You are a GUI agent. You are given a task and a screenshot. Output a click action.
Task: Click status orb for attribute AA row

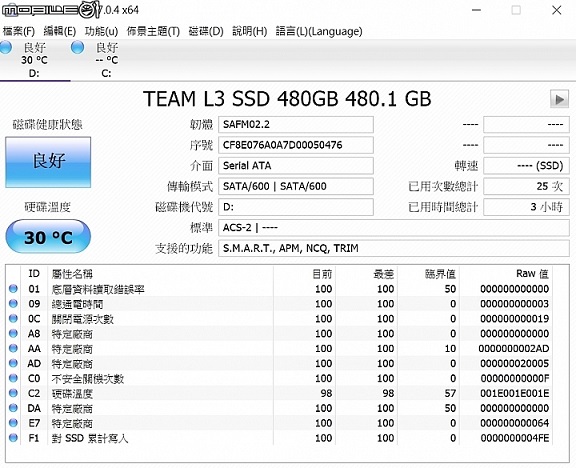coord(14,348)
